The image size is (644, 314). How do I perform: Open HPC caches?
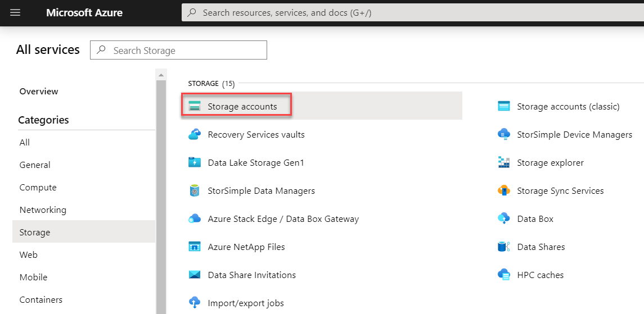tap(540, 275)
